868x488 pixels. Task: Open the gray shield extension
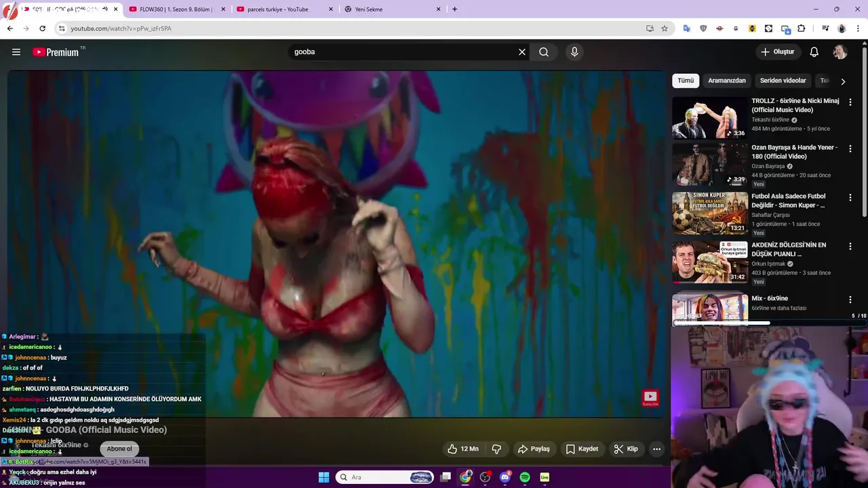pyautogui.click(x=703, y=28)
